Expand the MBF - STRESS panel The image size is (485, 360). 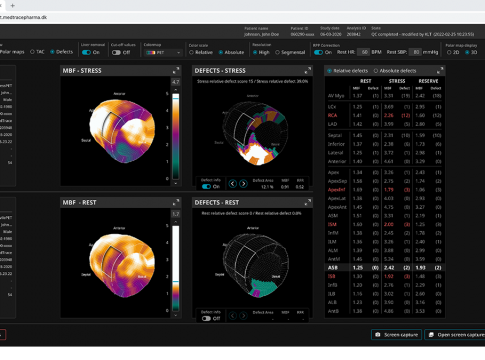(x=176, y=70)
